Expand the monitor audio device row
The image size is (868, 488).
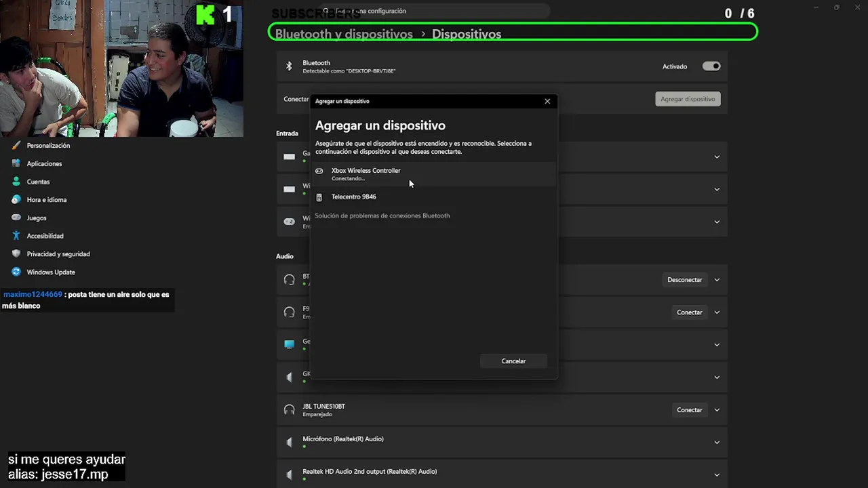717,345
